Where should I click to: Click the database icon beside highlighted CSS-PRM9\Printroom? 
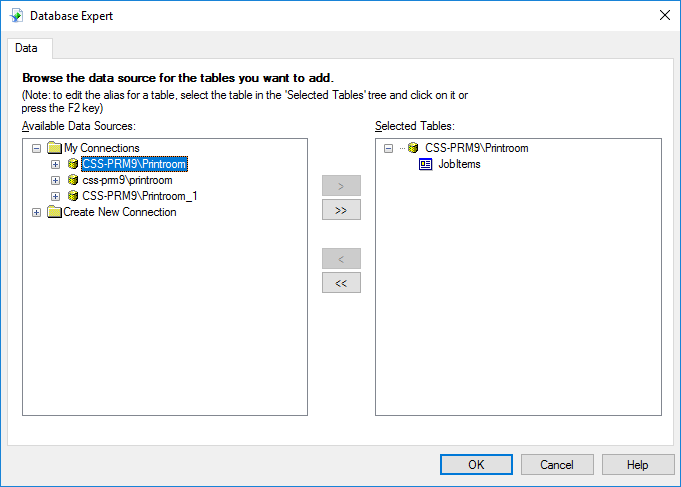(x=73, y=164)
